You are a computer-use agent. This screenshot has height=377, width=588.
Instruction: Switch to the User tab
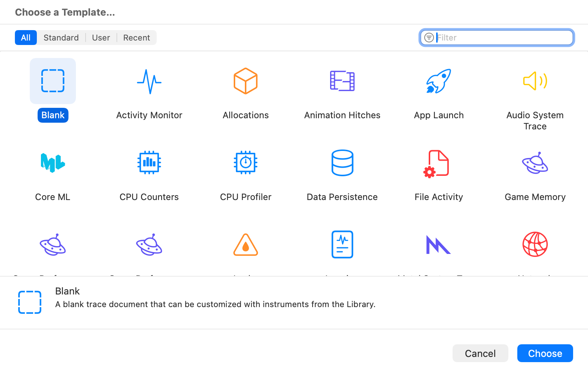(101, 38)
